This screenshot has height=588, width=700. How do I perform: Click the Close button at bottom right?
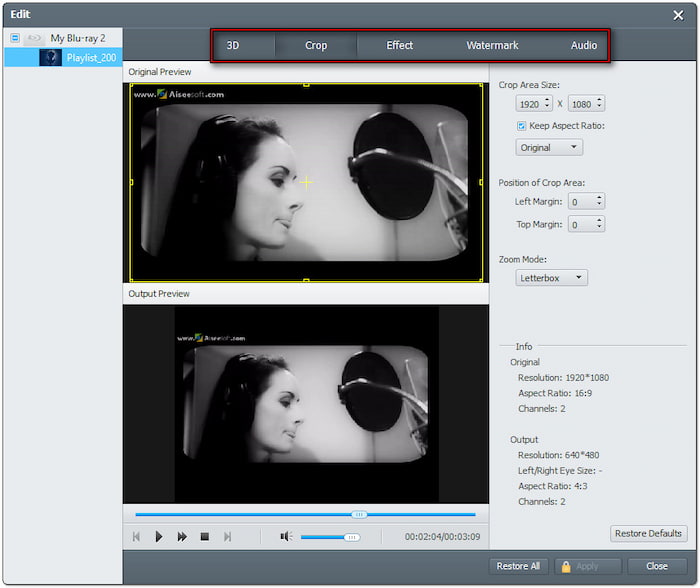pyautogui.click(x=657, y=566)
